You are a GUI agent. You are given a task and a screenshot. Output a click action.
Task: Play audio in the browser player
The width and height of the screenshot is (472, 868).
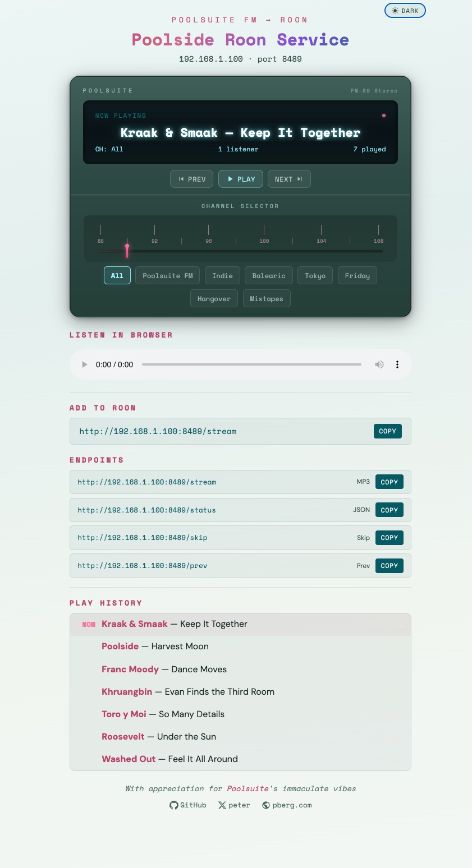pyautogui.click(x=85, y=364)
